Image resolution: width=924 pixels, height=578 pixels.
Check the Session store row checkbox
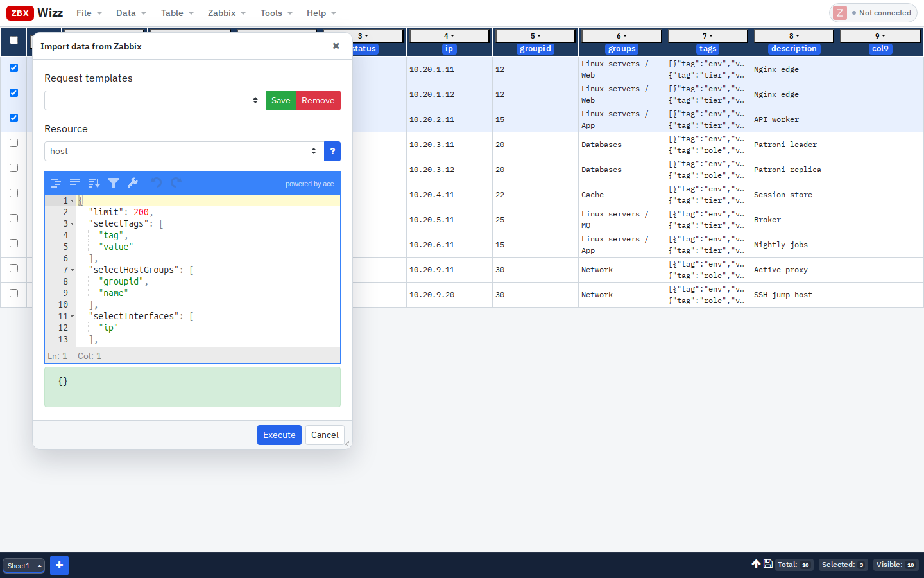pyautogui.click(x=13, y=193)
